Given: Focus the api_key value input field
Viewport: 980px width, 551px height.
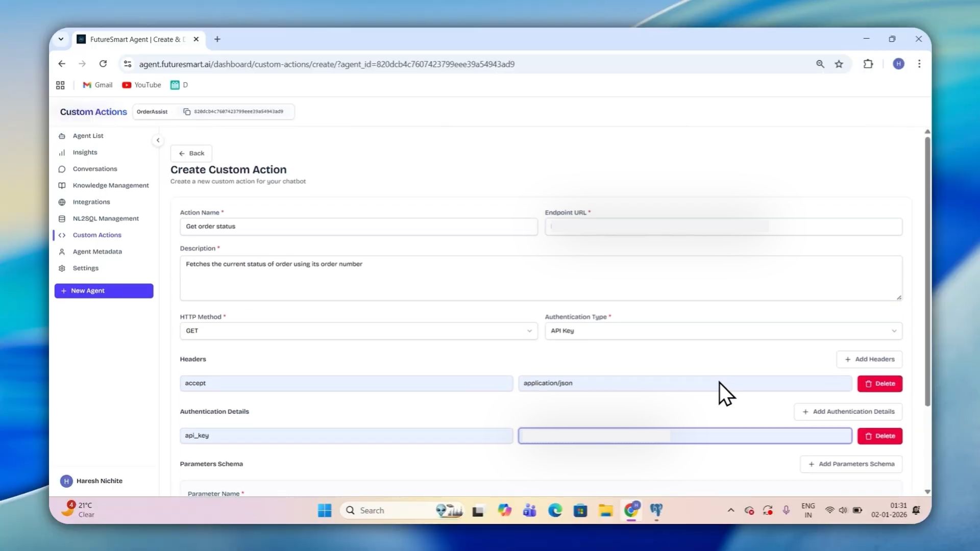Looking at the screenshot, I should pyautogui.click(x=685, y=436).
